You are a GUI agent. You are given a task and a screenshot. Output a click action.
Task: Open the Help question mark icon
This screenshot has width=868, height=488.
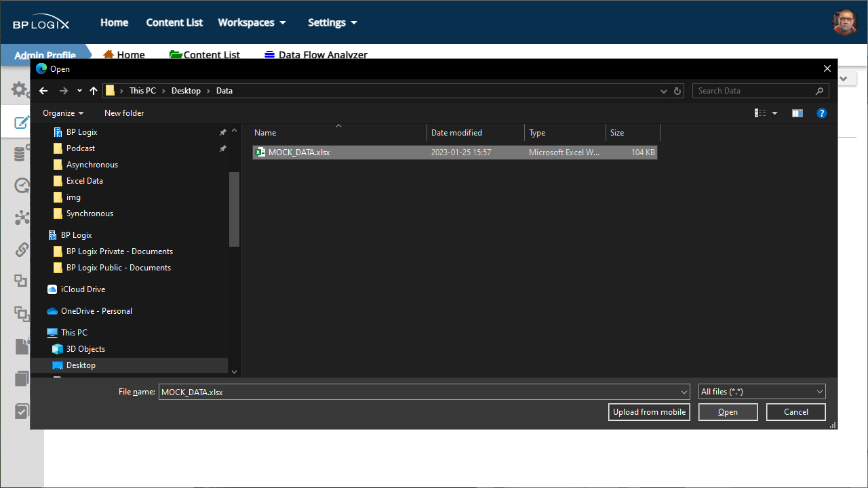click(822, 113)
